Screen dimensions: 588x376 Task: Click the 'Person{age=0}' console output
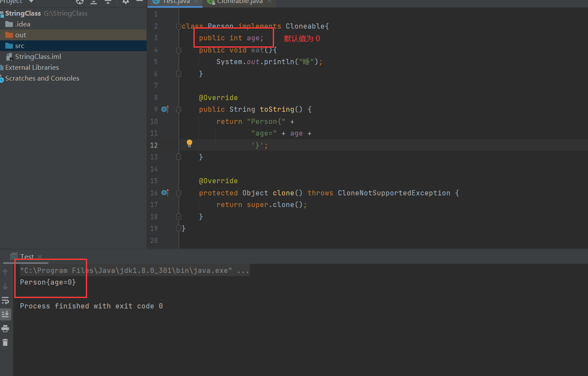48,282
